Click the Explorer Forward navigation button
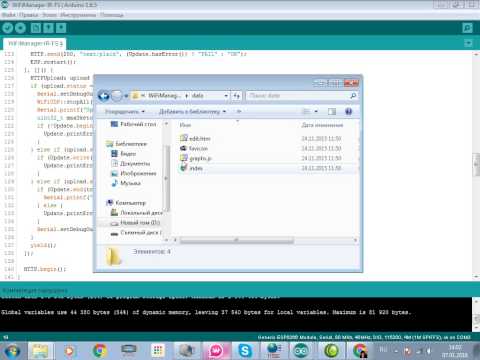 click(117, 96)
